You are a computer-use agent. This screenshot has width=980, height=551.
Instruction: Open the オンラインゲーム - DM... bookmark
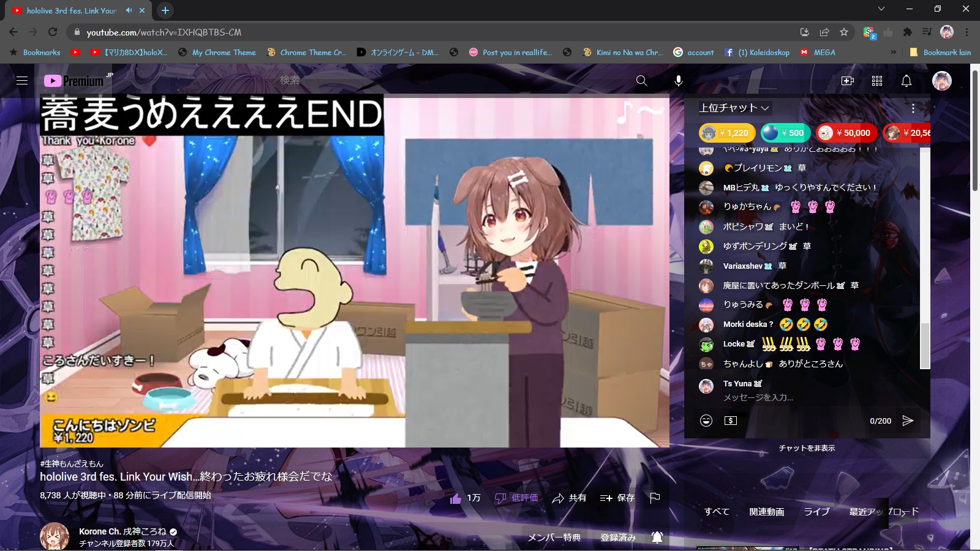[398, 53]
